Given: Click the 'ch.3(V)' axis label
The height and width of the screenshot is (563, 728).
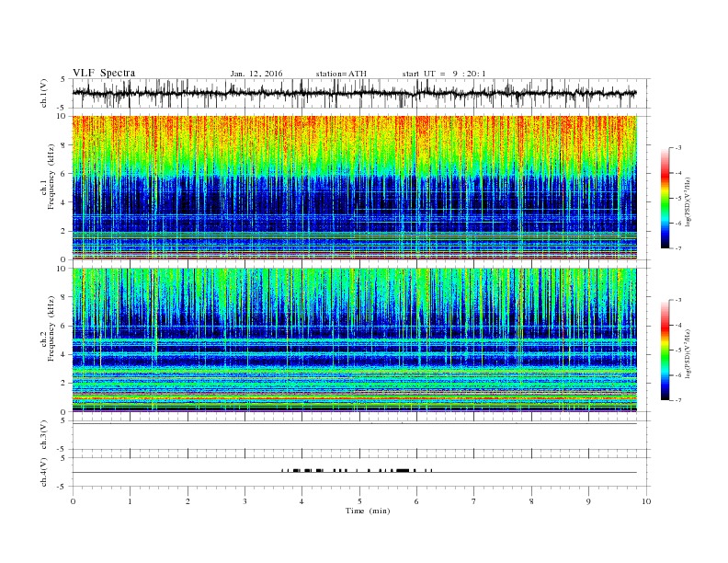Looking at the screenshot, I should [44, 435].
